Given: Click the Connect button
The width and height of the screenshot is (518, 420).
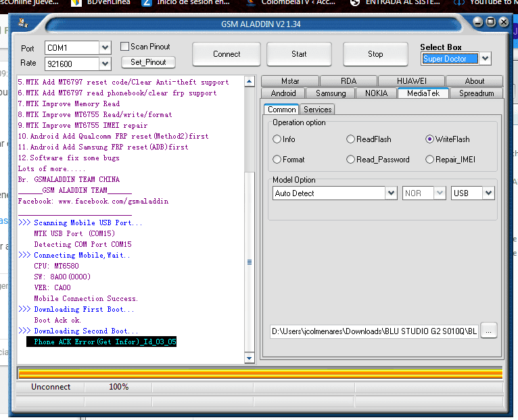Looking at the screenshot, I should pos(227,54).
